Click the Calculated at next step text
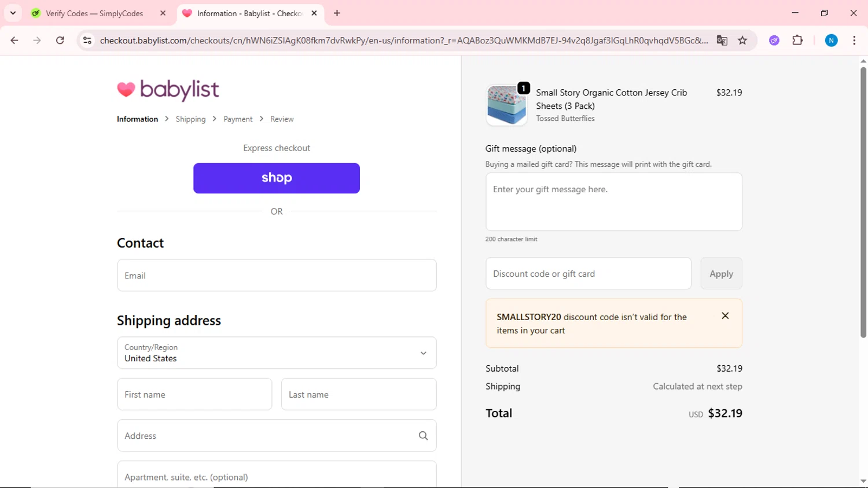This screenshot has width=868, height=488. point(697,387)
